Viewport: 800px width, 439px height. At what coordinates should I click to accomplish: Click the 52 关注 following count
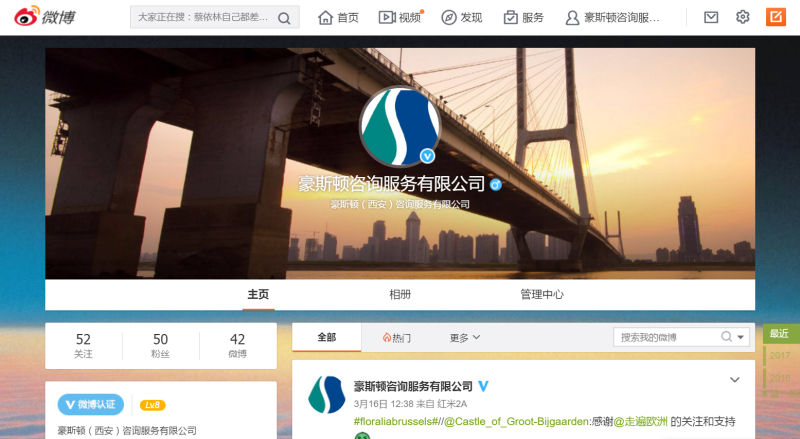(83, 345)
